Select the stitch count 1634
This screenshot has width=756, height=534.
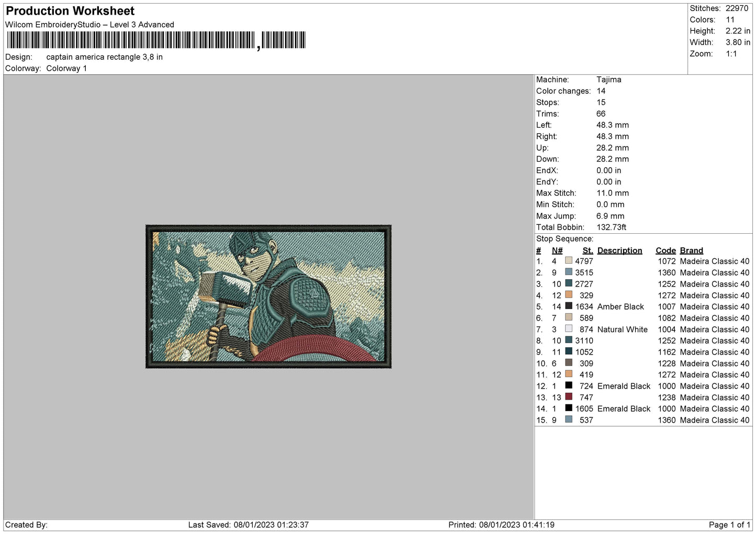point(584,306)
